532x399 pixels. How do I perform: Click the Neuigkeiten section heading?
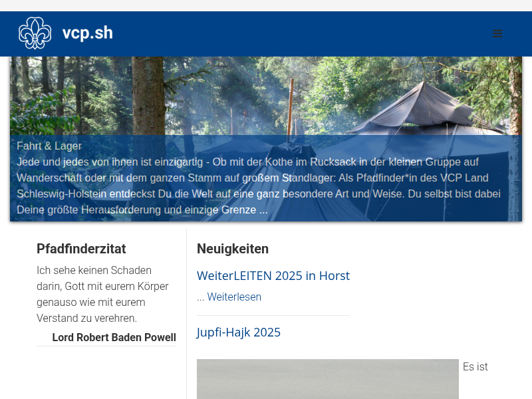tap(233, 249)
